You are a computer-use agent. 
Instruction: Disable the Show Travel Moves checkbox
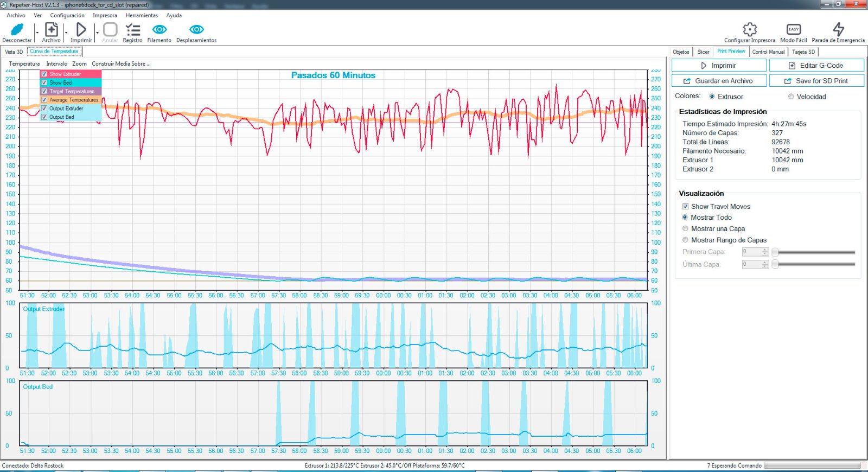coord(686,207)
